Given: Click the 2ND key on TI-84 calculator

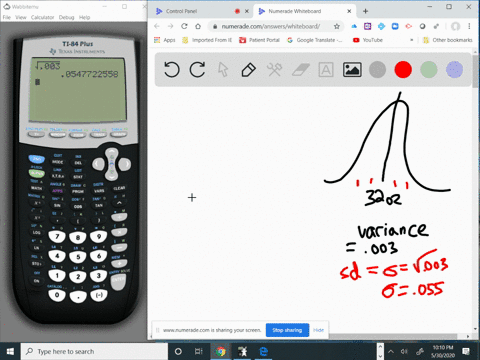Looking at the screenshot, I should (x=37, y=159).
